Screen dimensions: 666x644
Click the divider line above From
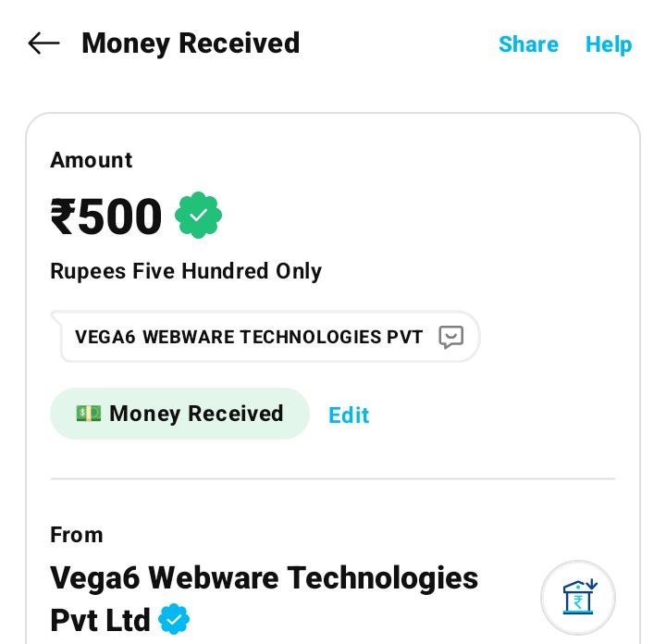click(333, 479)
